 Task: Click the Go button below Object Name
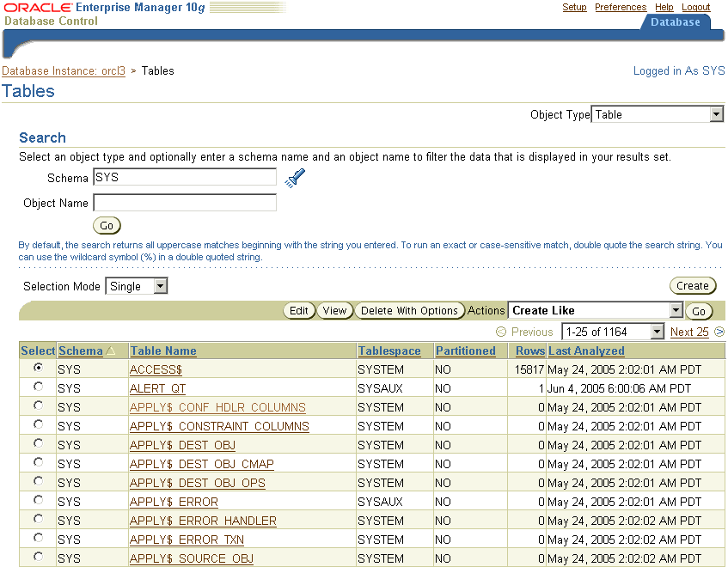pos(107,225)
